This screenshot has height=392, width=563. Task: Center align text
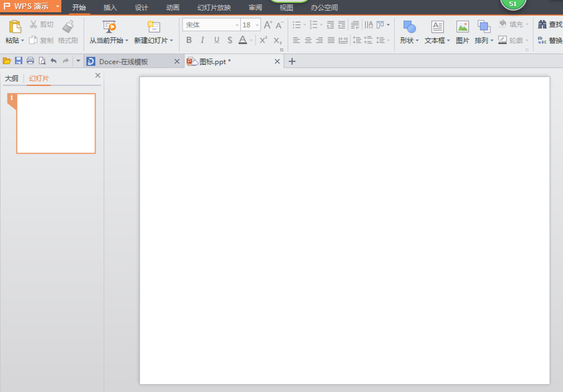pyautogui.click(x=308, y=40)
